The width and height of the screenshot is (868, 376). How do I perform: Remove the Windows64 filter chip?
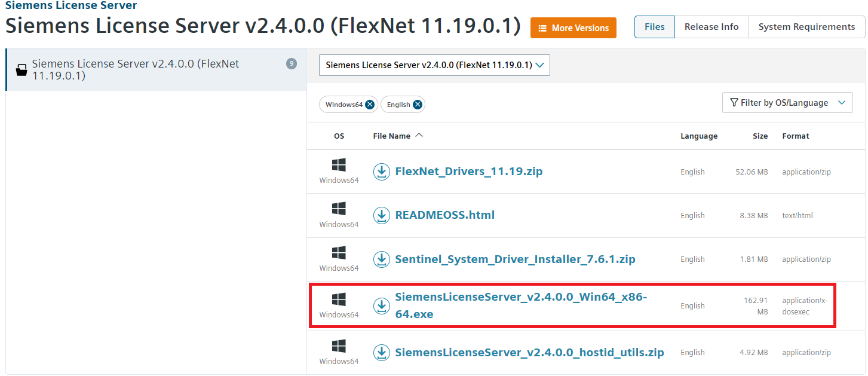point(370,105)
